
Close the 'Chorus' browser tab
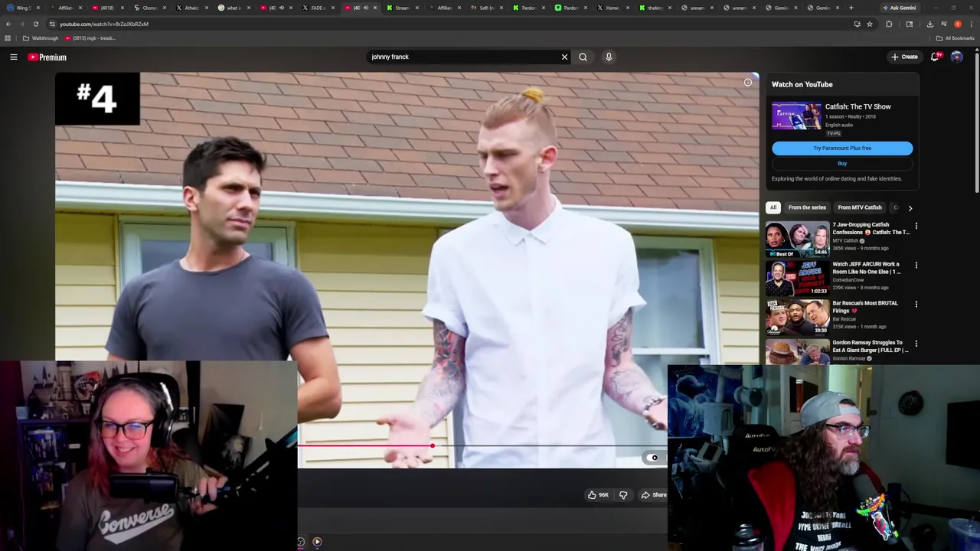pos(164,8)
